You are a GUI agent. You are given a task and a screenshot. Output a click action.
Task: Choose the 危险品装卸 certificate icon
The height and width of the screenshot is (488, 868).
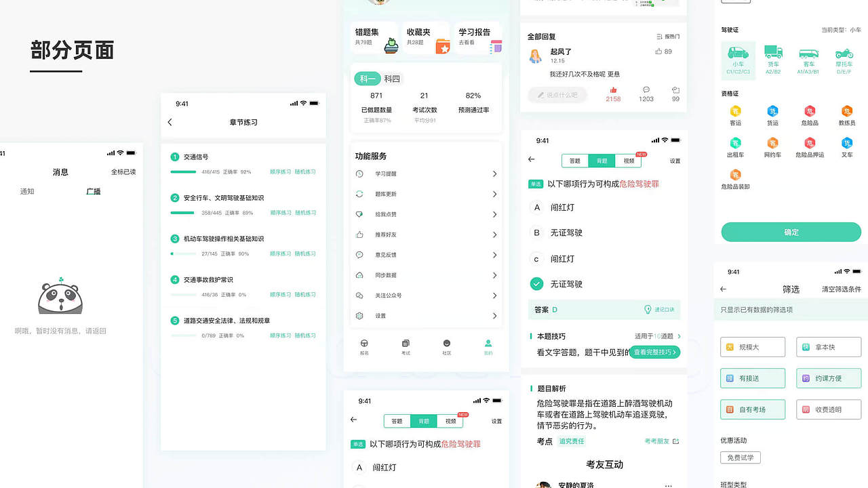735,174
